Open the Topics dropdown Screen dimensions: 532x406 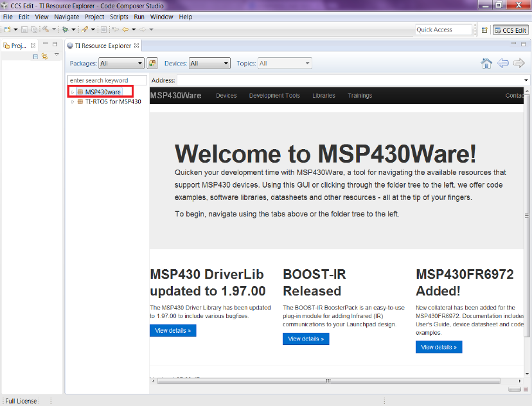(285, 63)
